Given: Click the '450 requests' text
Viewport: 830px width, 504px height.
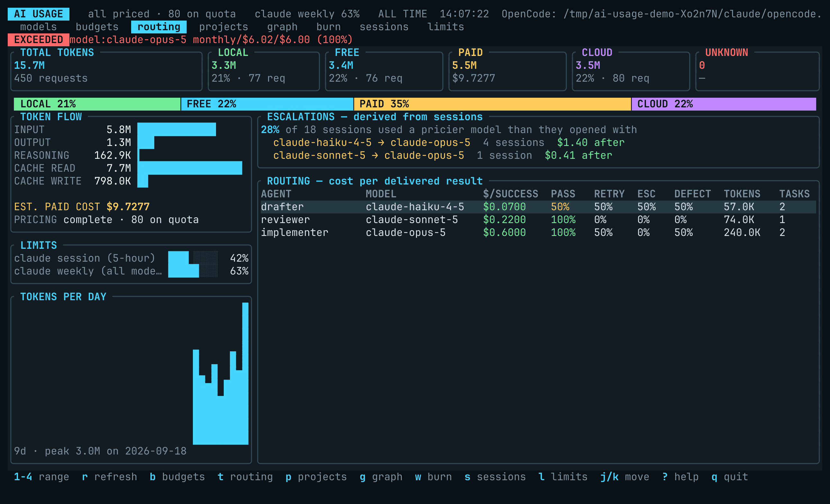Looking at the screenshot, I should coord(51,78).
